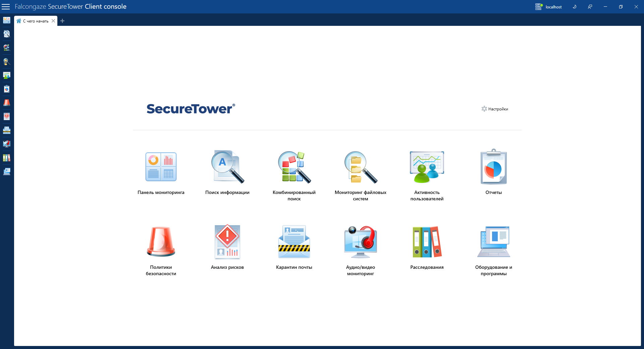Viewport: 644px width, 349px height.
Task: Open Monitoring dashboard from the left sidebar
Action: coord(7,20)
